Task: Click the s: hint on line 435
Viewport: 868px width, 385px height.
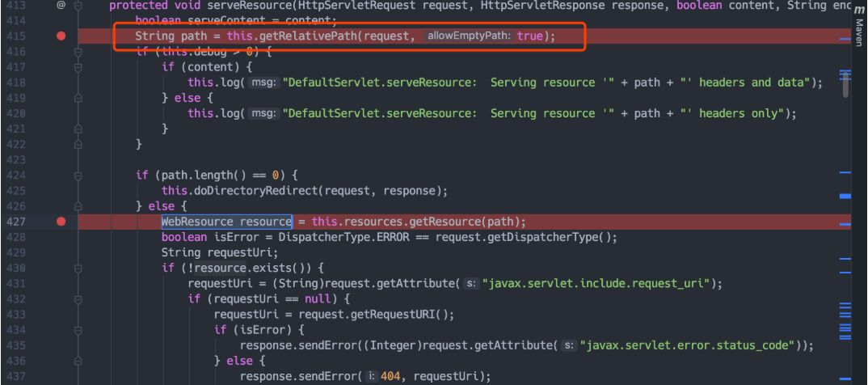Action: pyautogui.click(x=568, y=345)
